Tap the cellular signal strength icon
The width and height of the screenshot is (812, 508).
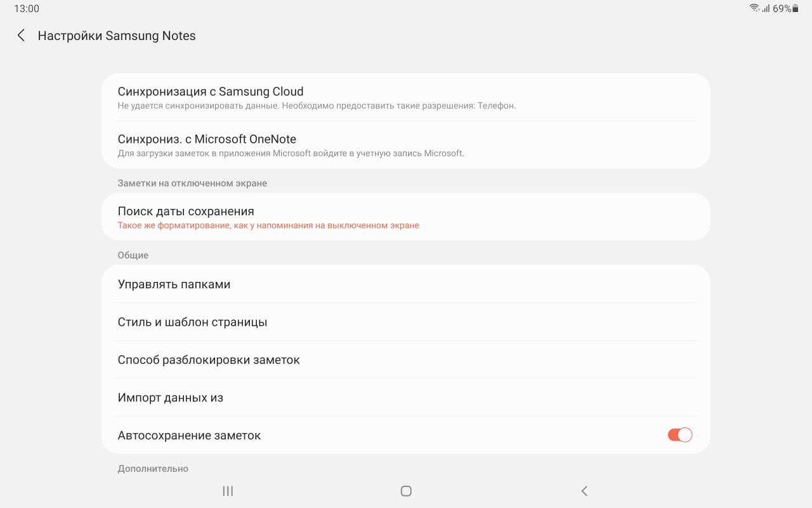(766, 8)
